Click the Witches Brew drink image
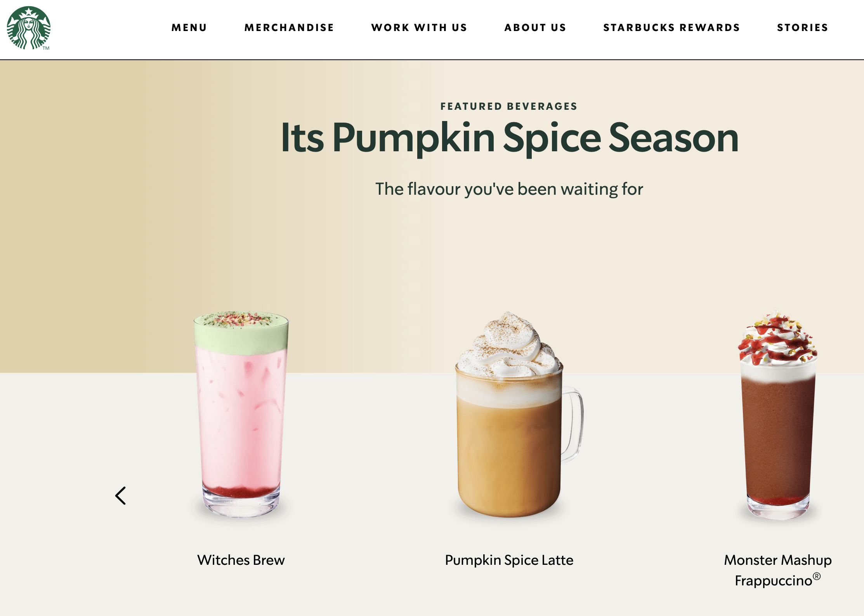Image resolution: width=864 pixels, height=616 pixels. pos(241,414)
